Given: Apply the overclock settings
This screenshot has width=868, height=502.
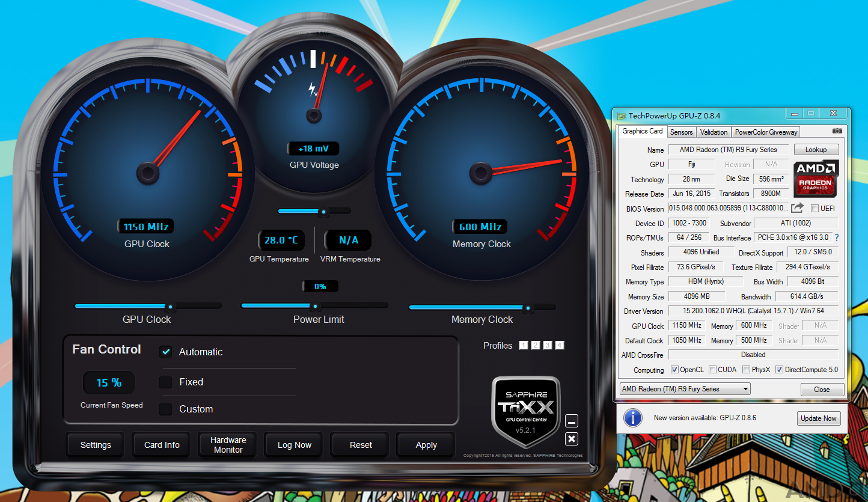Looking at the screenshot, I should click(x=426, y=445).
